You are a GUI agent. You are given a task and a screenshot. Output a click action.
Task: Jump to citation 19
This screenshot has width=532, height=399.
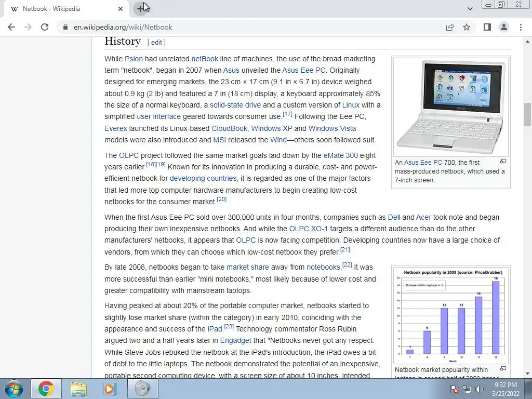tap(161, 165)
